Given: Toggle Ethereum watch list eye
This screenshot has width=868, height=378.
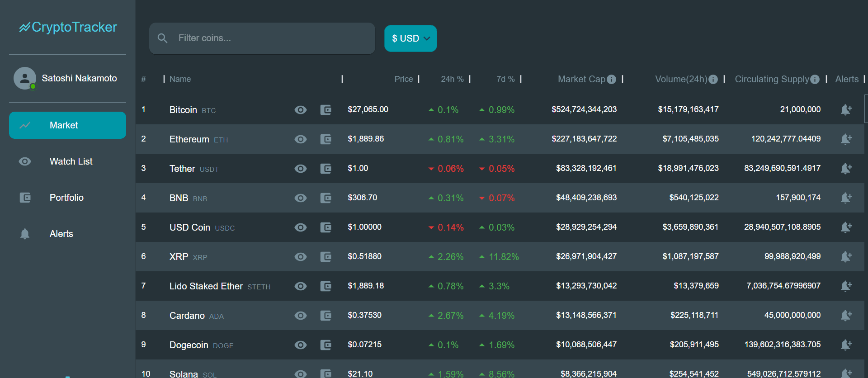Looking at the screenshot, I should click(x=301, y=139).
